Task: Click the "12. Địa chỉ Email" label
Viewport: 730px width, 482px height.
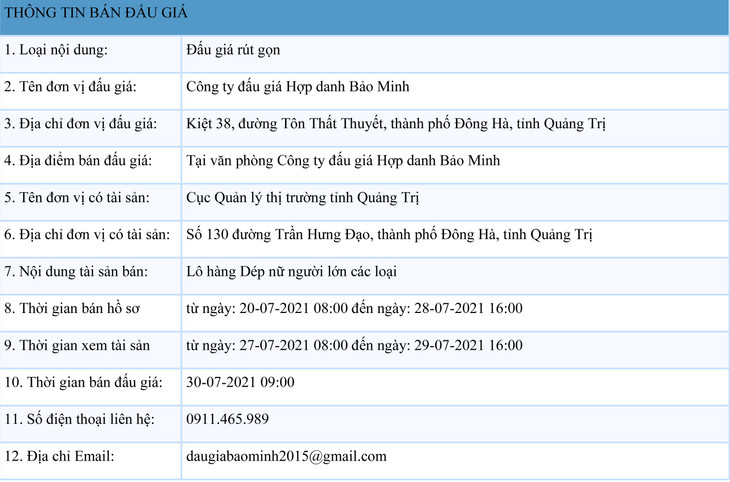Action: click(59, 457)
